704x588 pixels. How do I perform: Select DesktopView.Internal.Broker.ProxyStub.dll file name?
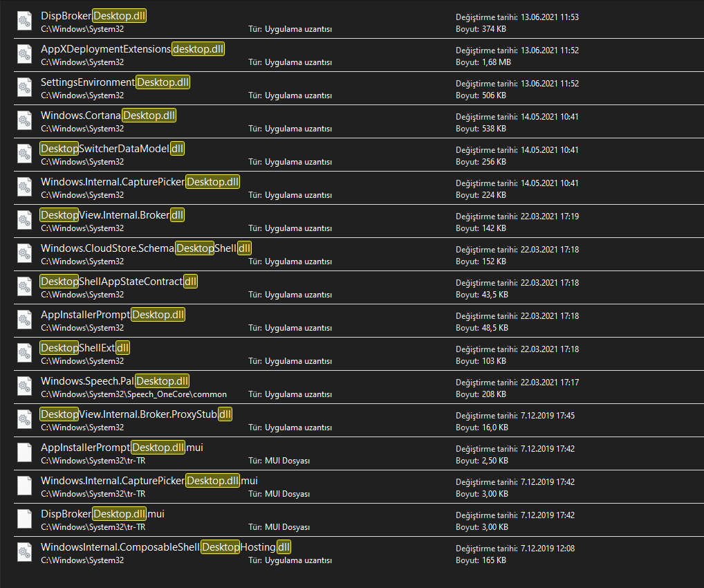click(136, 414)
